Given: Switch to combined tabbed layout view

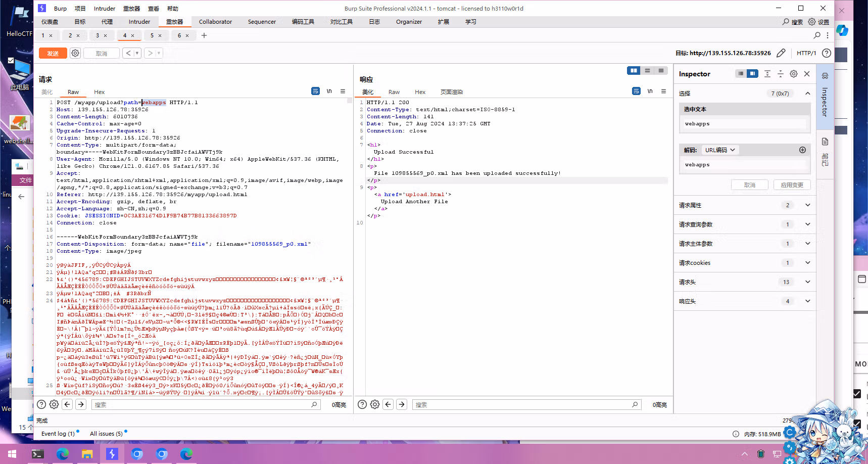Looking at the screenshot, I should point(661,71).
